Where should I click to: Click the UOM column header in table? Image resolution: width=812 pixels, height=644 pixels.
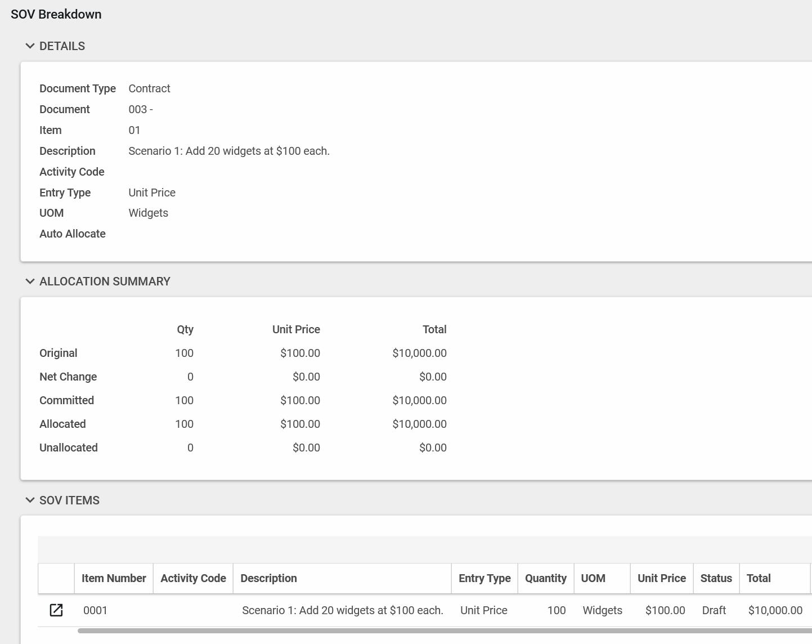pyautogui.click(x=593, y=578)
